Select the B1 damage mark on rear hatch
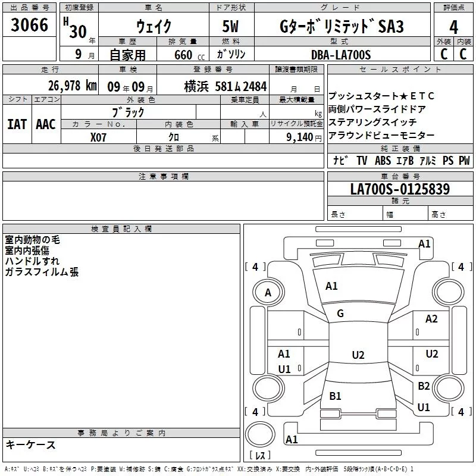 335,396
